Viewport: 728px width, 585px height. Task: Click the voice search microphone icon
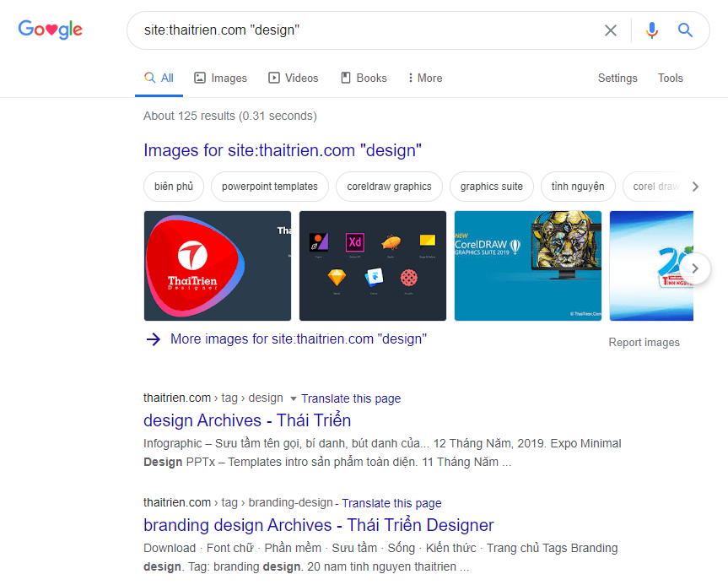[x=651, y=30]
